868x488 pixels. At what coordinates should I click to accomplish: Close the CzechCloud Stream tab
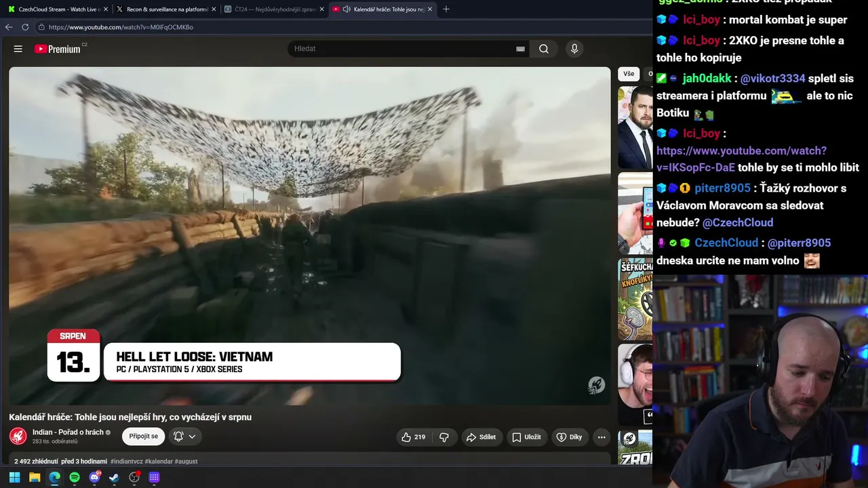(106, 9)
